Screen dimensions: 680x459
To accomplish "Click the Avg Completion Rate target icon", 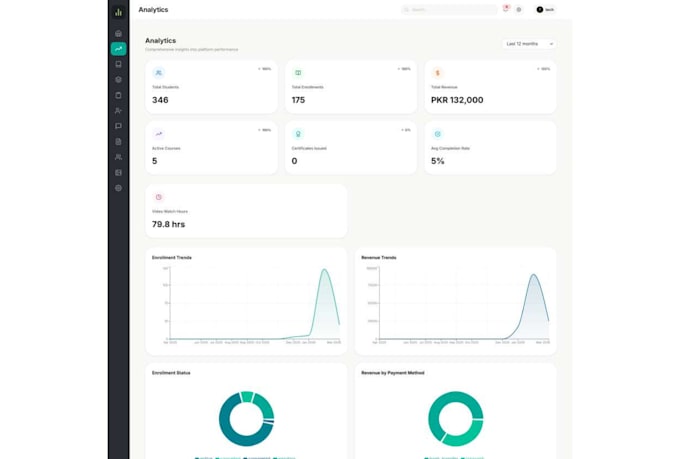I will coord(438,134).
